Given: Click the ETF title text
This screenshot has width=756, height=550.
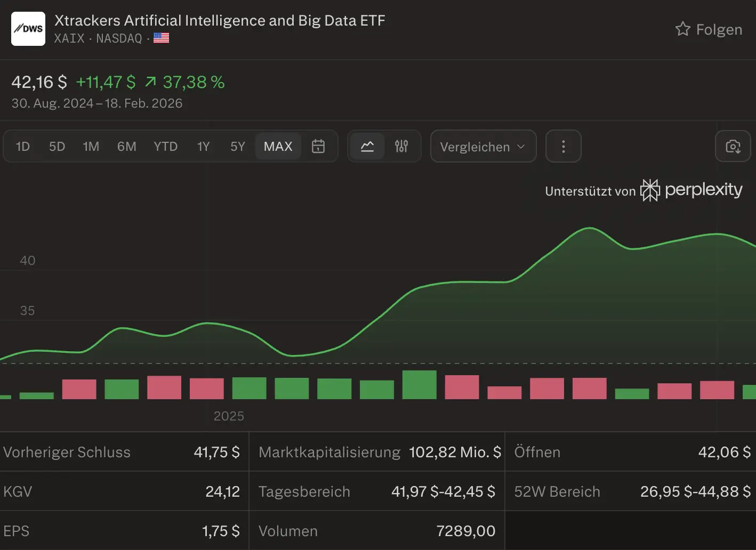Looking at the screenshot, I should (x=220, y=20).
